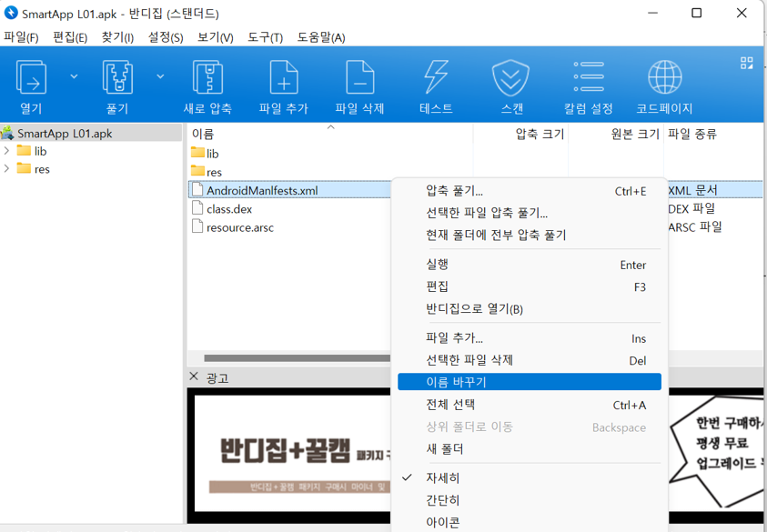This screenshot has height=532, width=767.
Task: Select 간단히 view option
Action: [530, 500]
